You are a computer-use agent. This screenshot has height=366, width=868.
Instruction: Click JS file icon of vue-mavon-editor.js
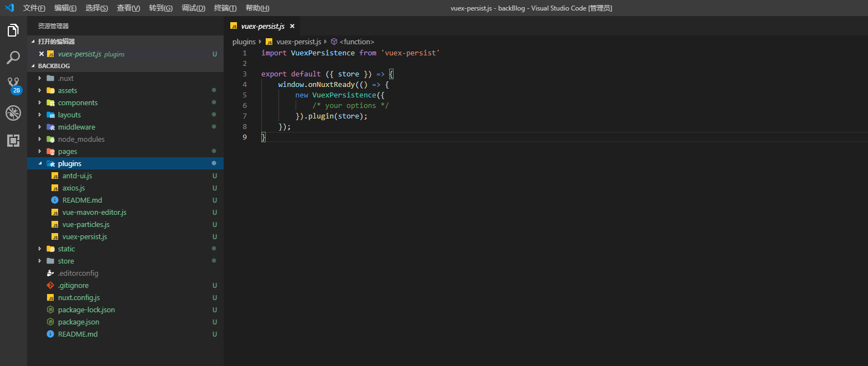click(55, 212)
